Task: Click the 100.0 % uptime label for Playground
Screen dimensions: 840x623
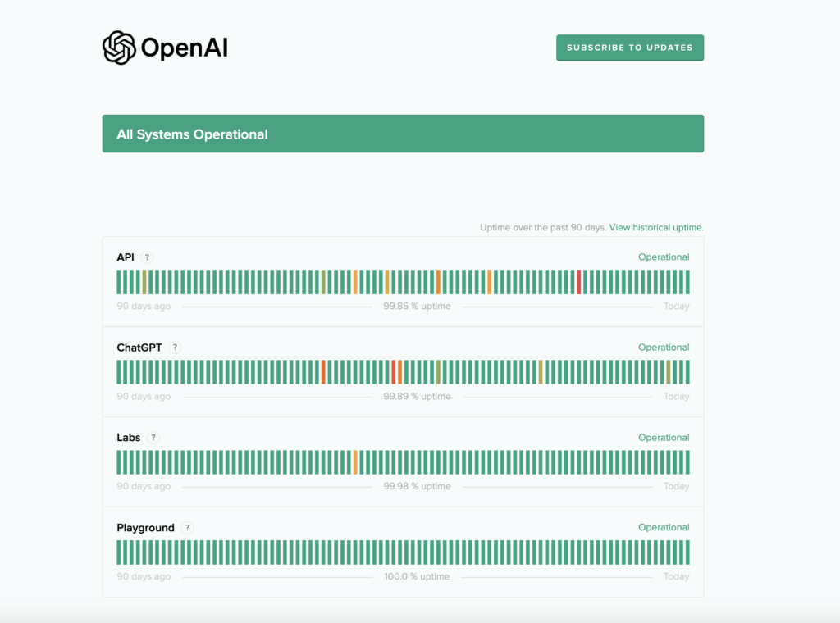Action: click(x=417, y=576)
